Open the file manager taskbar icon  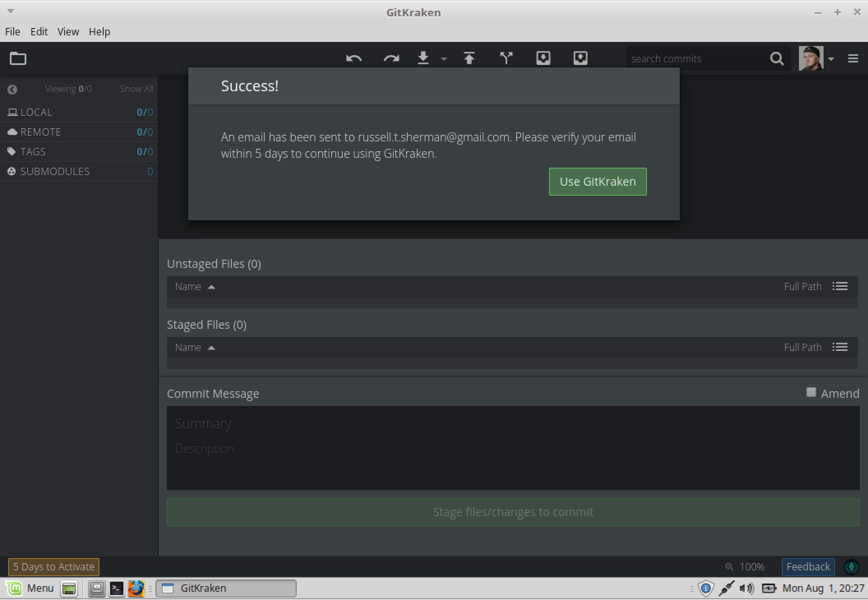click(x=97, y=588)
